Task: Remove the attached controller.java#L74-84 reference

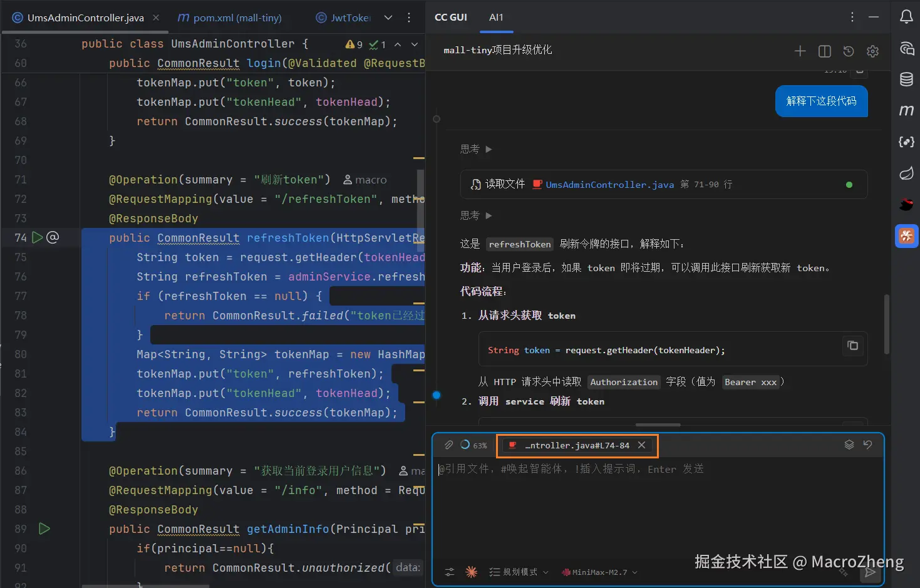Action: click(641, 445)
